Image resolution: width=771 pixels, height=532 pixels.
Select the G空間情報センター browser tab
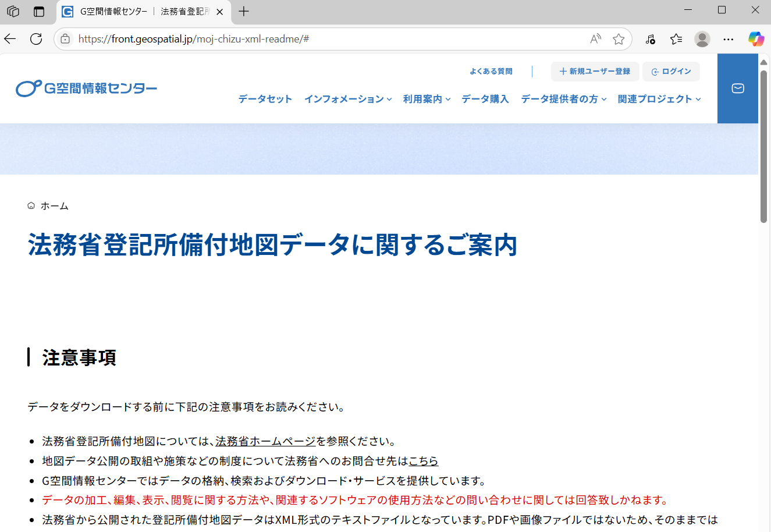[144, 12]
